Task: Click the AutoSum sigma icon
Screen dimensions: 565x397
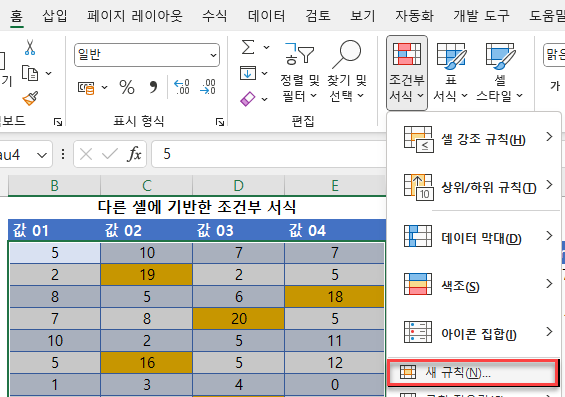Action: [x=248, y=47]
